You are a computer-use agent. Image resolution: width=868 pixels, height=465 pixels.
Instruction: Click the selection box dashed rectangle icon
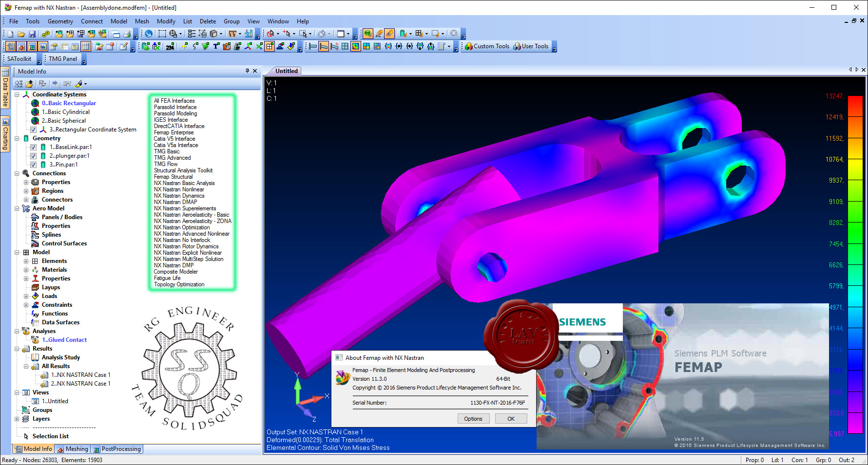pos(162,34)
